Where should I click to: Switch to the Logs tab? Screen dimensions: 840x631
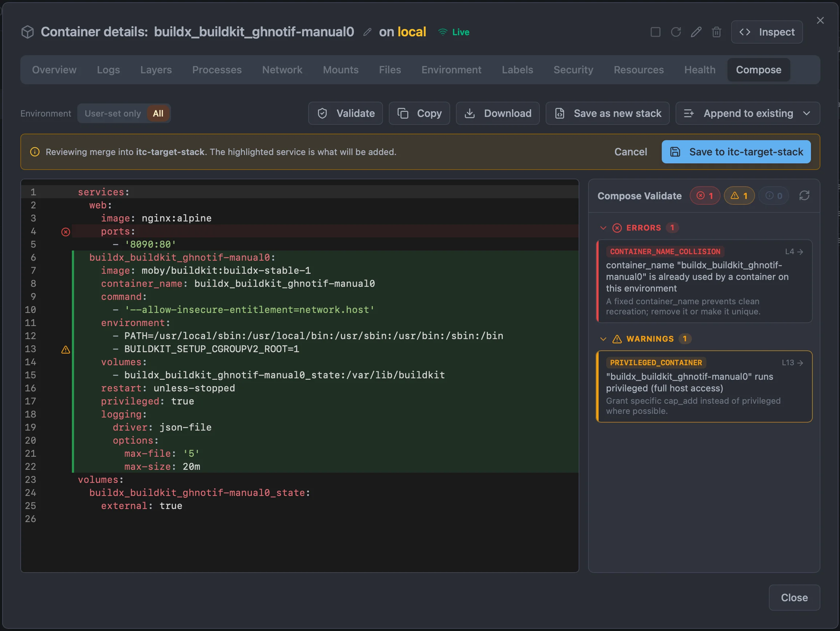pos(108,70)
